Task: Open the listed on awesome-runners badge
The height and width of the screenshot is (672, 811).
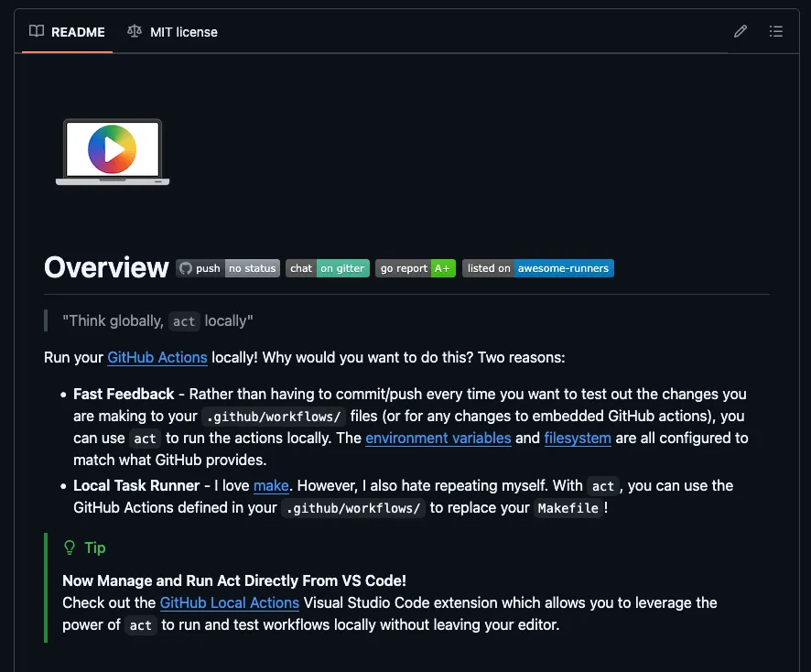Action: [x=537, y=268]
